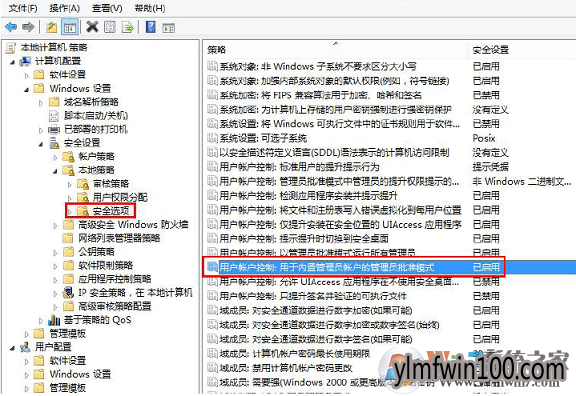Expand the 帐户策略 tree node
The image size is (576, 396).
click(x=55, y=158)
